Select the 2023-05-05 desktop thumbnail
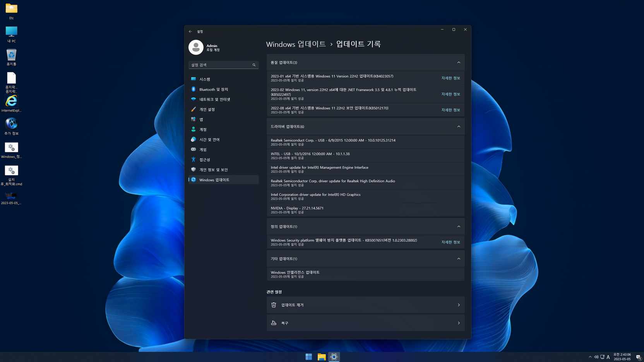Image resolution: width=644 pixels, height=362 pixels. (x=11, y=198)
